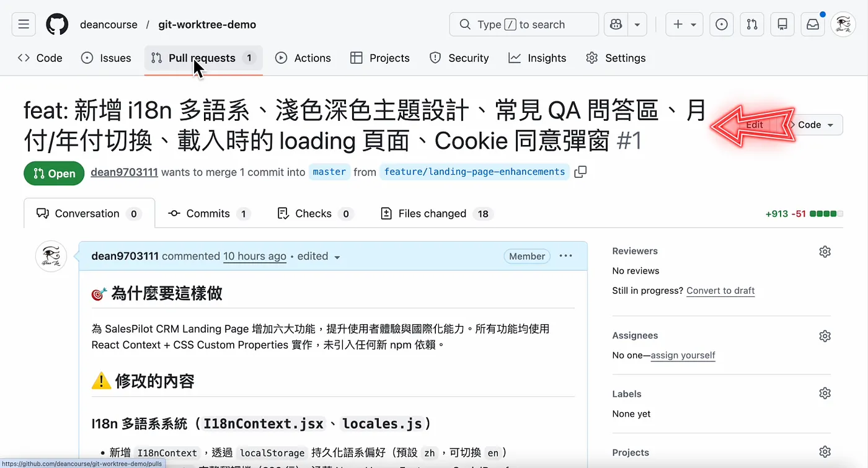Open the deancourse owner link
The image size is (868, 468).
coord(108,24)
